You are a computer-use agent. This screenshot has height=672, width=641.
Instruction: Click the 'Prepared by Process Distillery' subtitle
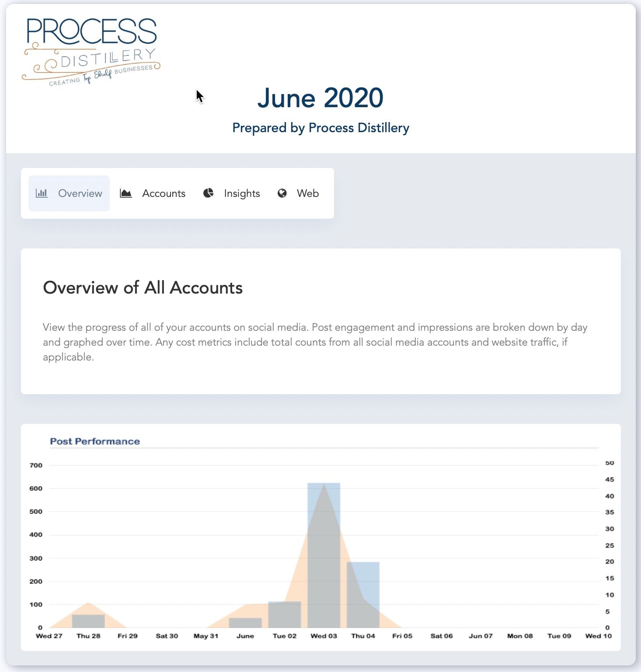[x=320, y=128]
